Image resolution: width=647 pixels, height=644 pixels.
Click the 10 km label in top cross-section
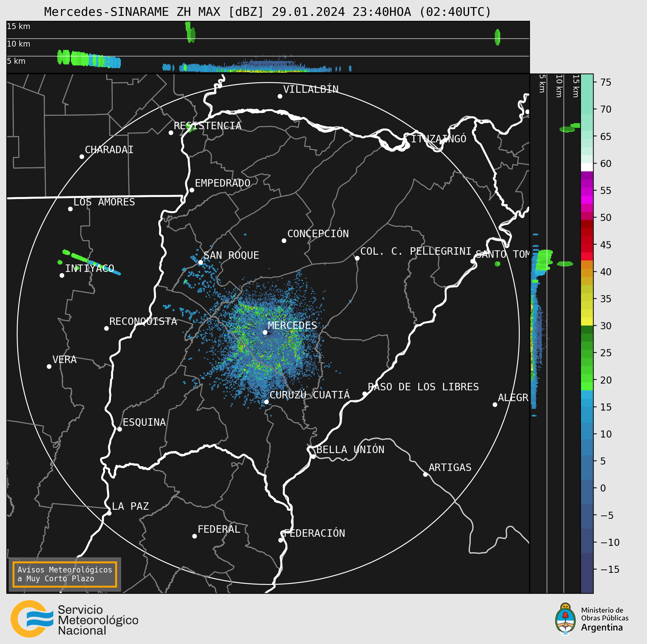click(19, 44)
